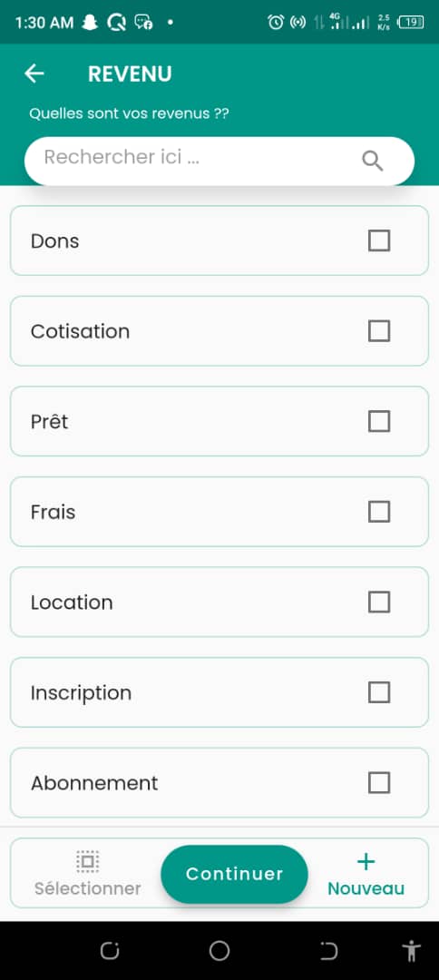Screen dimensions: 439x980
Task: Tap the alarm icon in status bar
Action: (x=276, y=23)
